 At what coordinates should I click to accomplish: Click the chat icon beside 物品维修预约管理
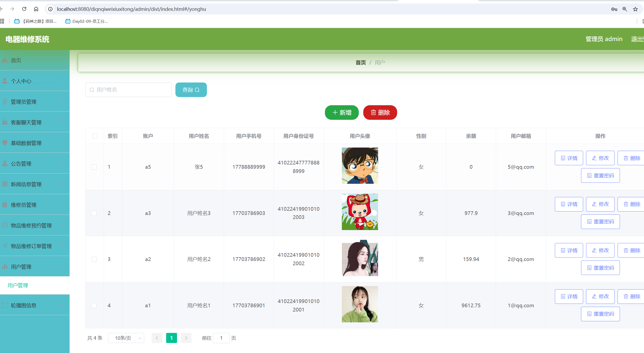point(5,225)
